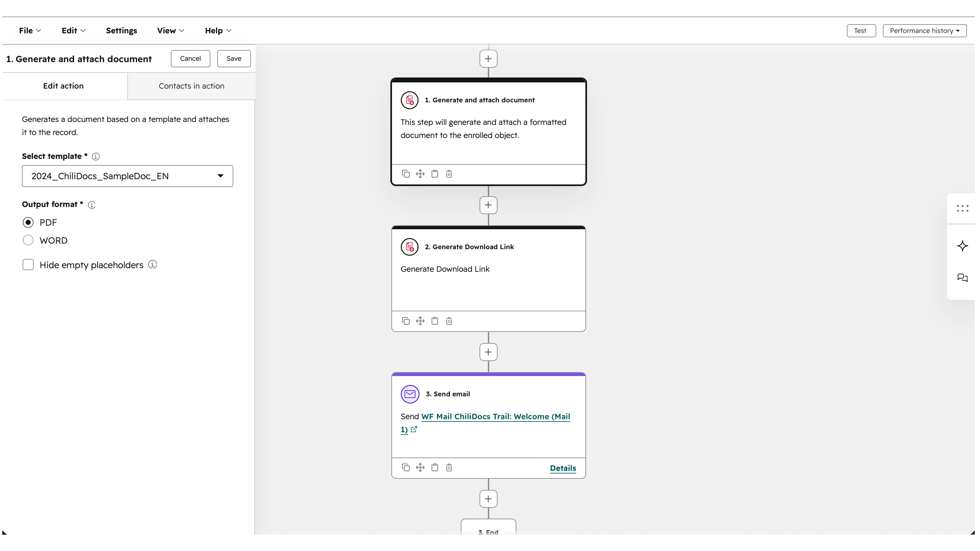Open Settings in the menu bar
The width and height of the screenshot is (980, 551).
pos(121,30)
